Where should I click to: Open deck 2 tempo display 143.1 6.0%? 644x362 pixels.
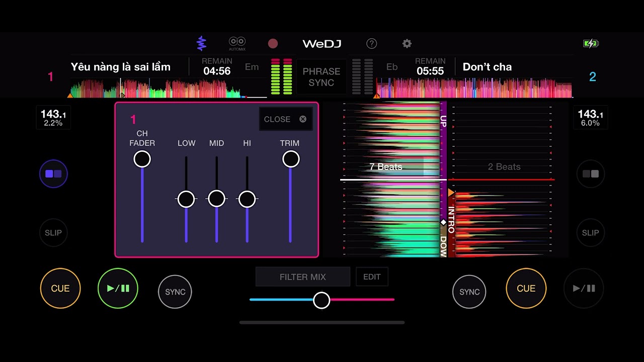(590, 118)
